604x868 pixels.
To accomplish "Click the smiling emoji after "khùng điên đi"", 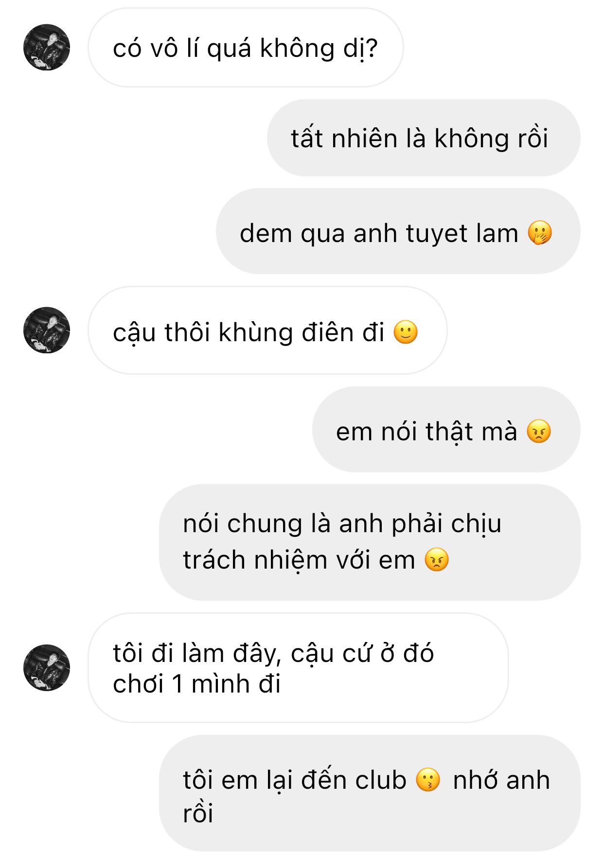I will (406, 332).
